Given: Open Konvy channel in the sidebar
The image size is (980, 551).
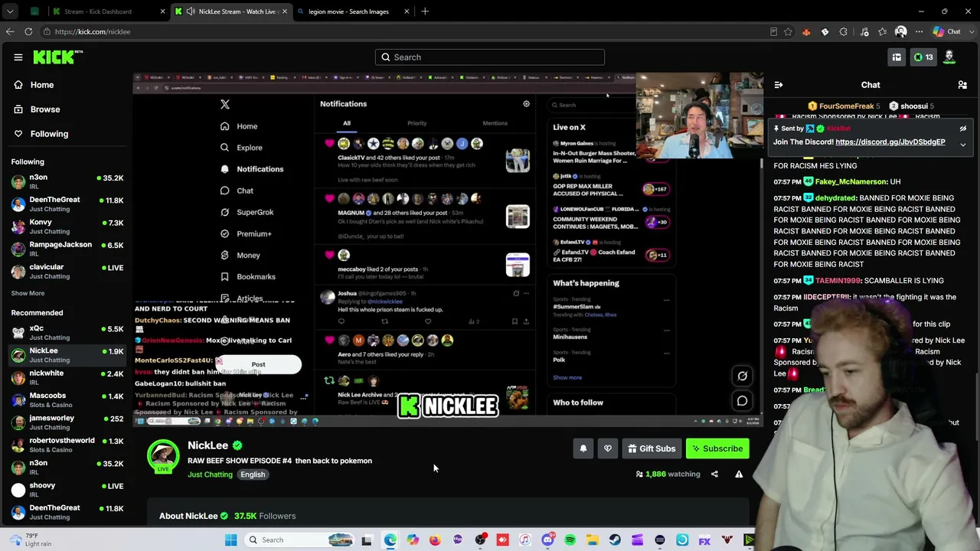Looking at the screenshot, I should coord(67,227).
